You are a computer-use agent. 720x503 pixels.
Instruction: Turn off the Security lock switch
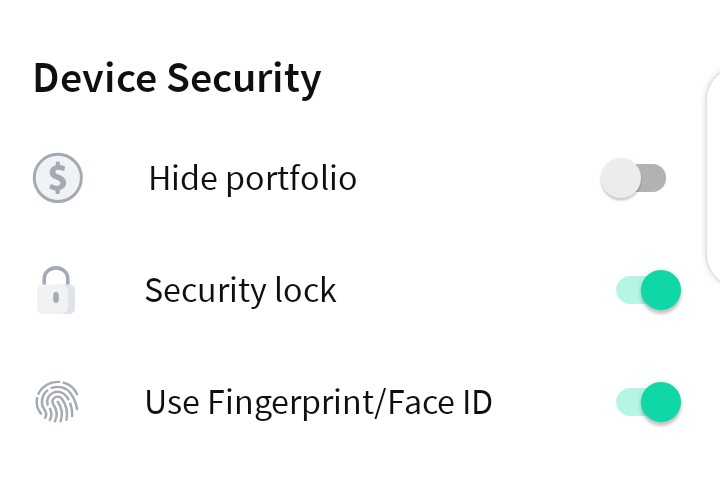648,290
